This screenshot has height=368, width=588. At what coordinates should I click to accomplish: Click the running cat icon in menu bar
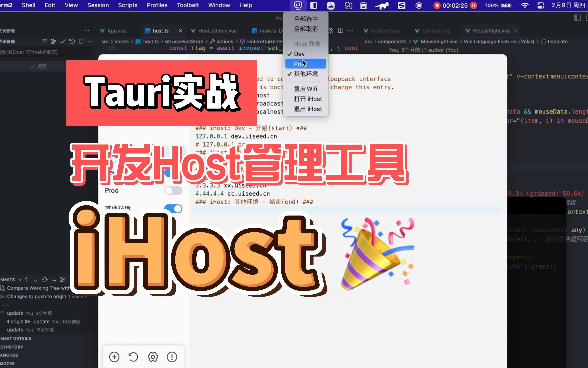tap(382, 5)
